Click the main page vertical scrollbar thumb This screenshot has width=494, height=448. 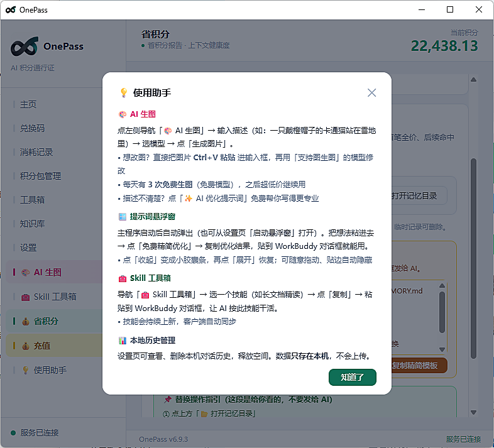[473, 258]
